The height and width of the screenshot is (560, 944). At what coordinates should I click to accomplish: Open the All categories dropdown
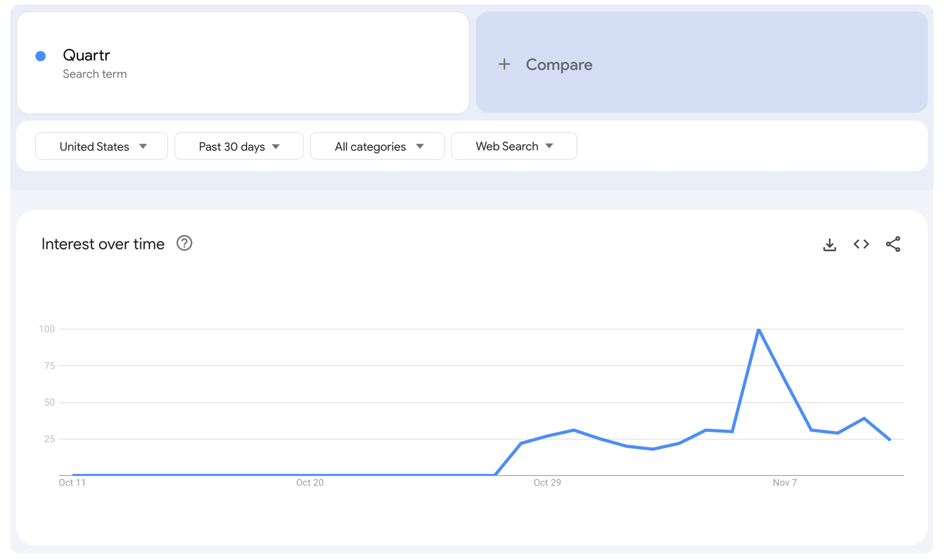pyautogui.click(x=377, y=146)
